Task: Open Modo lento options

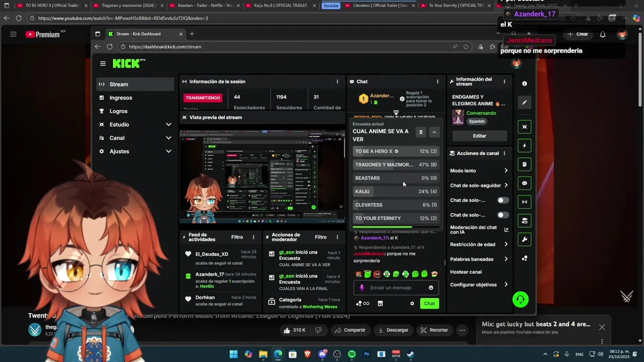Action: (479, 170)
